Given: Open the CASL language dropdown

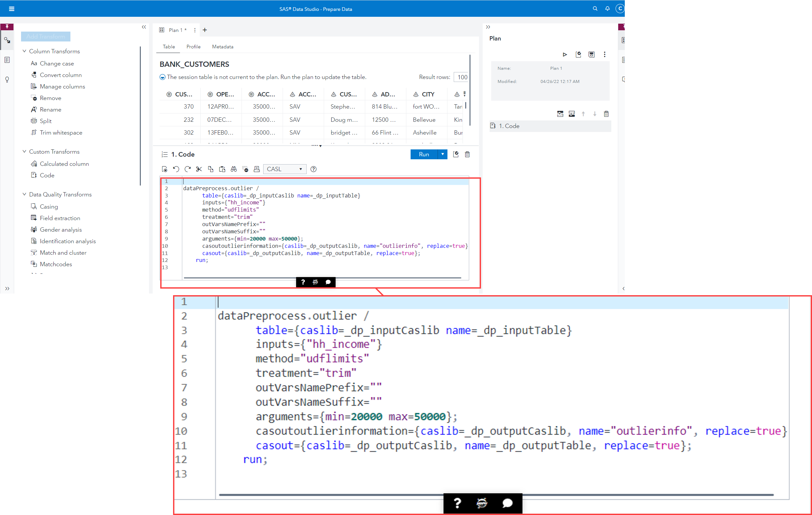Looking at the screenshot, I should click(x=284, y=169).
